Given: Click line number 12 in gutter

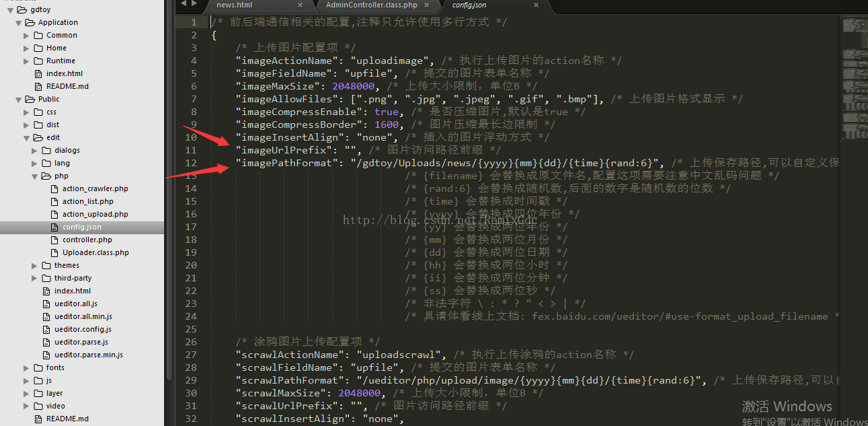Looking at the screenshot, I should 192,163.
